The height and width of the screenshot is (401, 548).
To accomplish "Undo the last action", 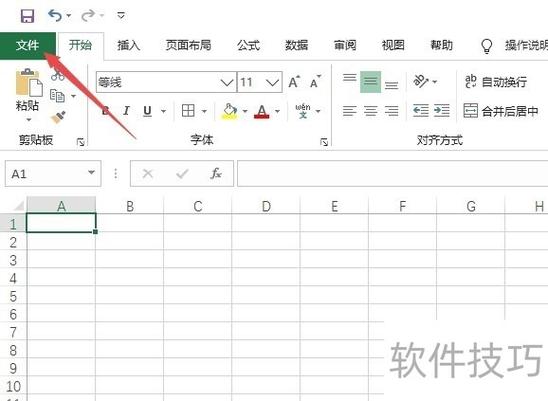I will pos(55,15).
